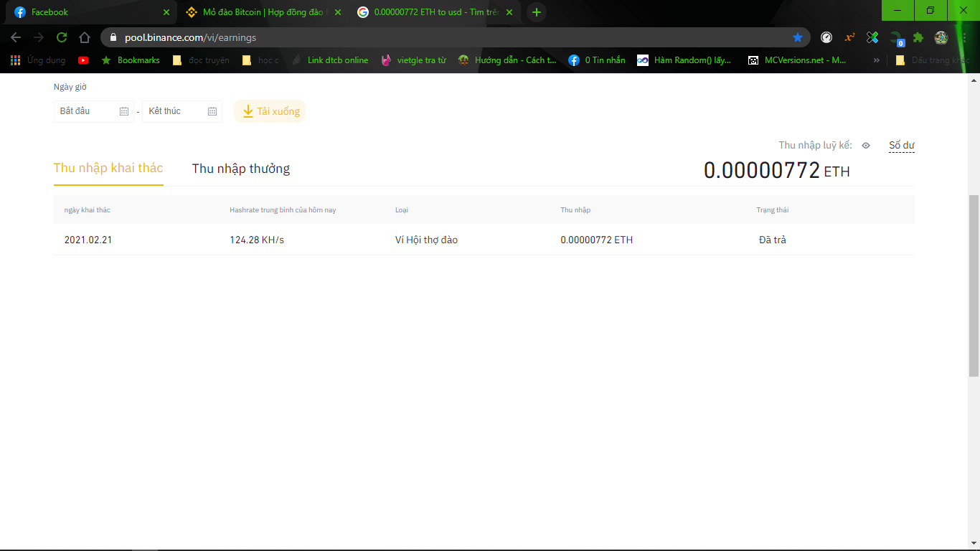
Task: Click the page vertical scrollbar
Action: [x=974, y=286]
